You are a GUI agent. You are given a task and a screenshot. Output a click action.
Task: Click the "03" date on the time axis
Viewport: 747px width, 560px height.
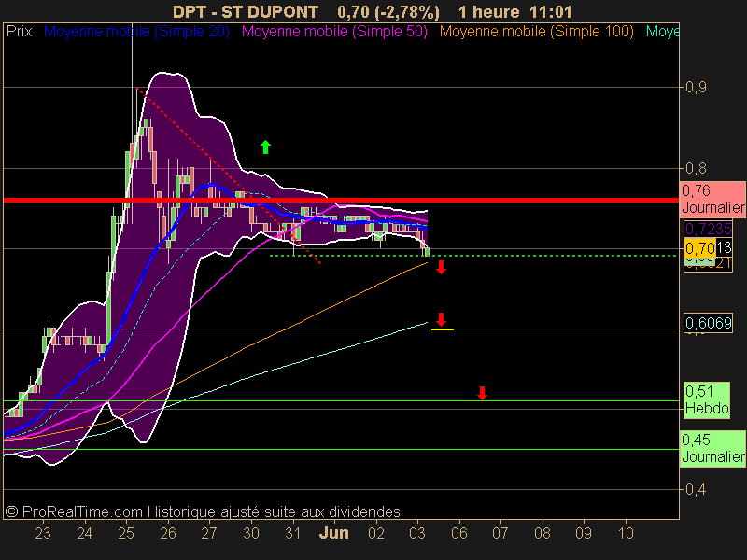pyautogui.click(x=417, y=533)
